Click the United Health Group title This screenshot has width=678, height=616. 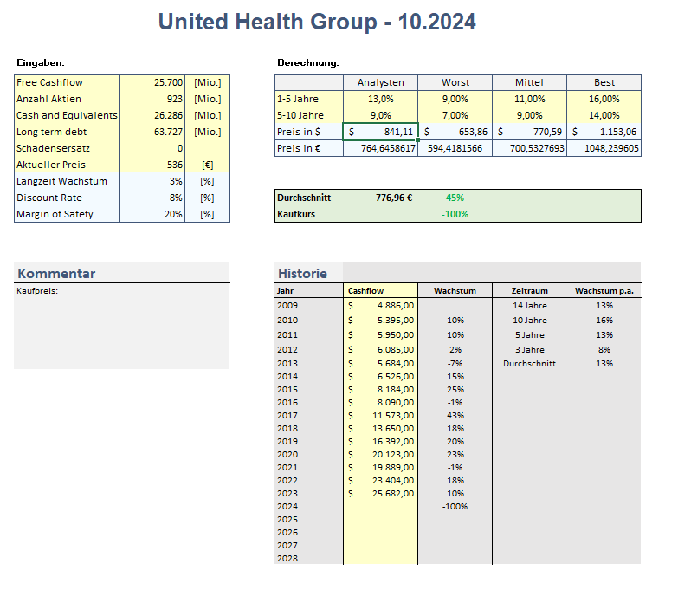point(317,22)
